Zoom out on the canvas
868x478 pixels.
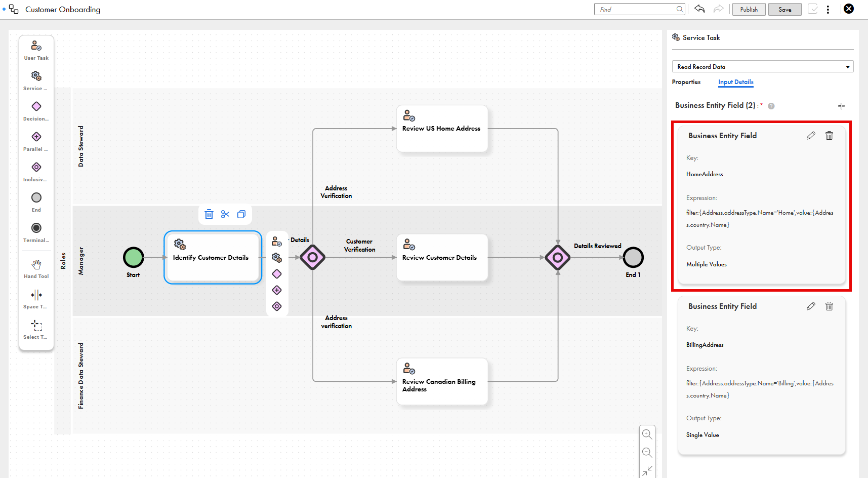pyautogui.click(x=647, y=452)
